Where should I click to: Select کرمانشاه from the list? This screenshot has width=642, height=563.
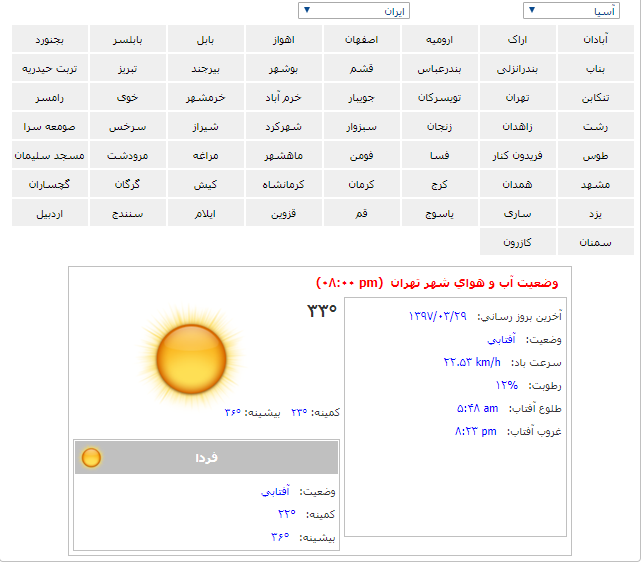click(x=284, y=184)
